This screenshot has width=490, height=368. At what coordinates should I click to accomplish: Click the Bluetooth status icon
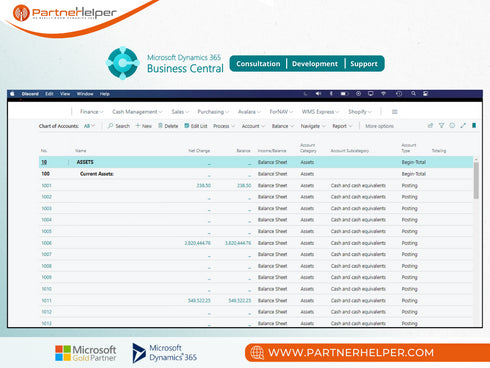coord(331,94)
